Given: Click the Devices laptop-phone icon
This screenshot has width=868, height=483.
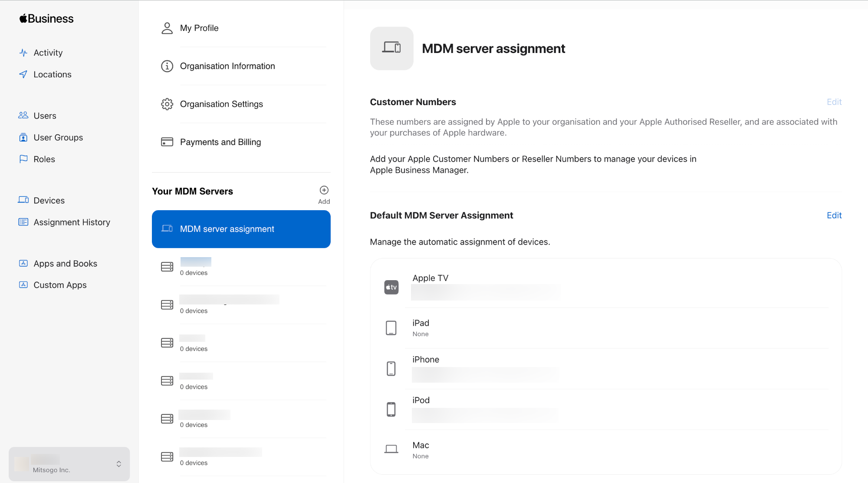Looking at the screenshot, I should pos(23,200).
